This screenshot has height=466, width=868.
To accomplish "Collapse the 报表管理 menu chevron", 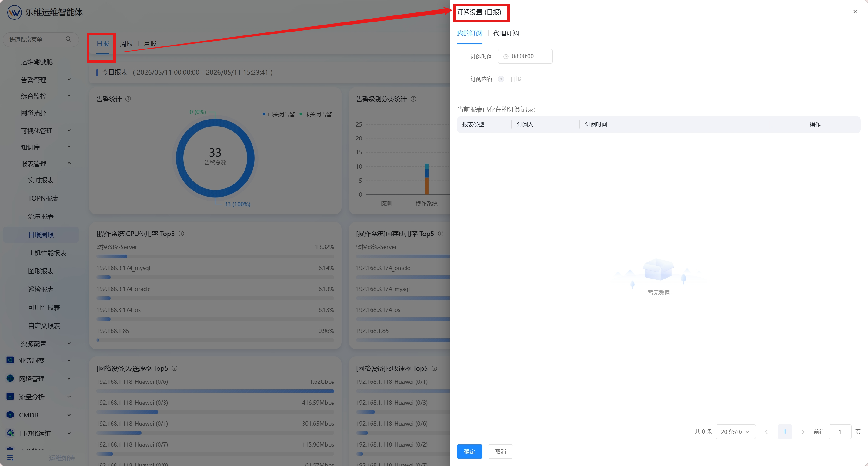I will tap(69, 163).
